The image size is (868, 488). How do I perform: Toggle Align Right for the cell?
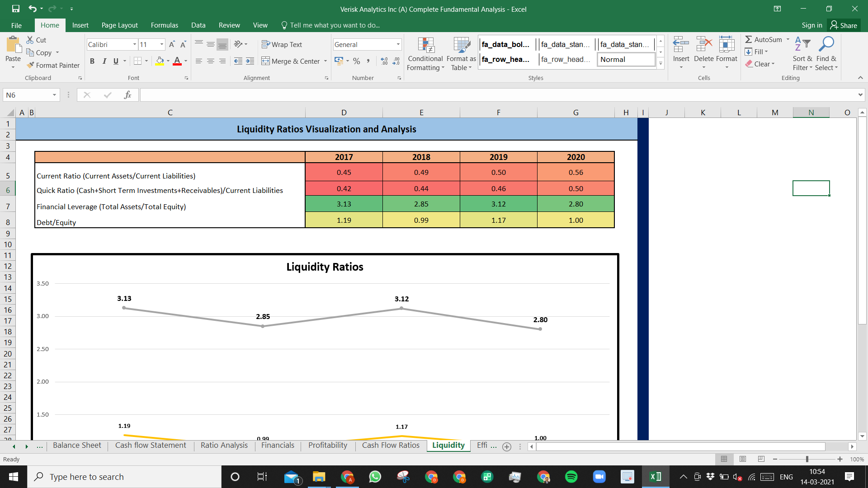(222, 61)
